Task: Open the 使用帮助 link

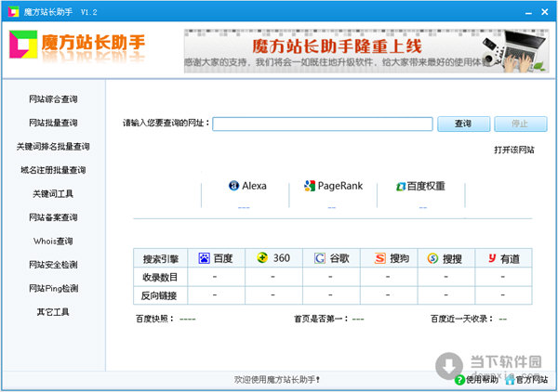Action: (x=482, y=380)
